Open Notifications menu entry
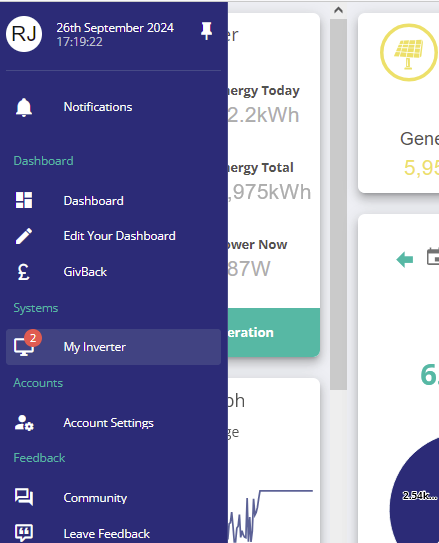This screenshot has width=439, height=543. 98,107
